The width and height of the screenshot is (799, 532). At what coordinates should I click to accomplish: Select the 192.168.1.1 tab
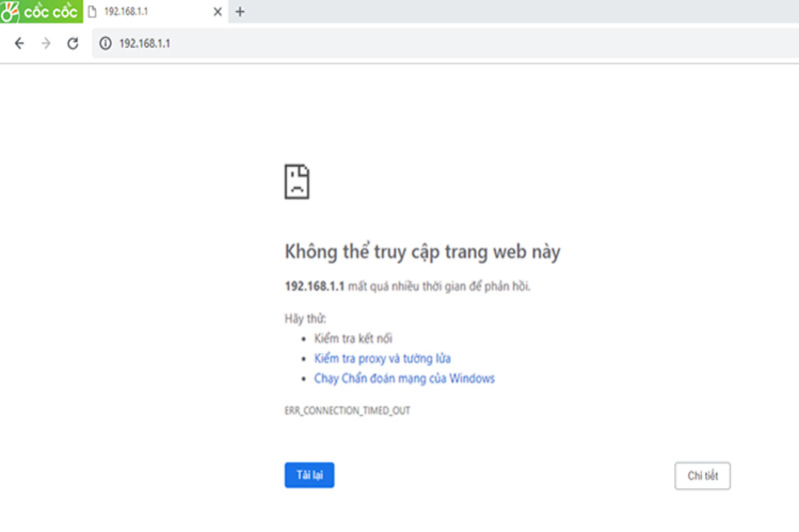(x=156, y=11)
